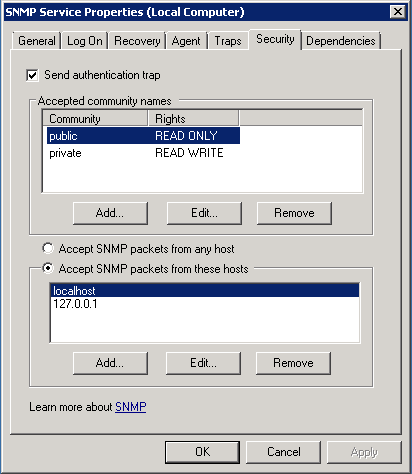Choose Accept SNMP packets from these hosts
The width and height of the screenshot is (412, 474).
48,268
